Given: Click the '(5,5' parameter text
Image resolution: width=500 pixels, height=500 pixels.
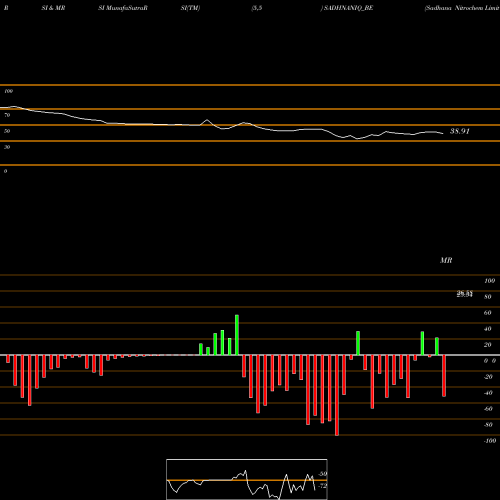Looking at the screenshot, I should 257,8.
